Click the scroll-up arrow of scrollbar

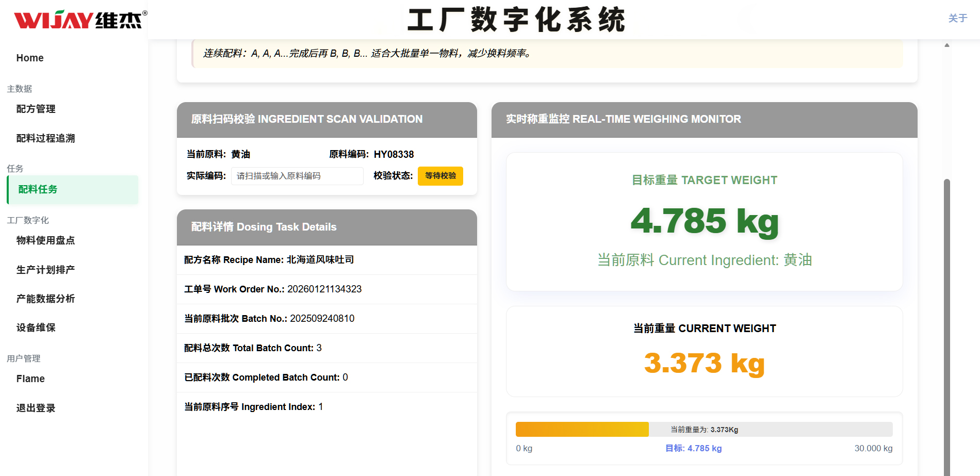[x=946, y=45]
